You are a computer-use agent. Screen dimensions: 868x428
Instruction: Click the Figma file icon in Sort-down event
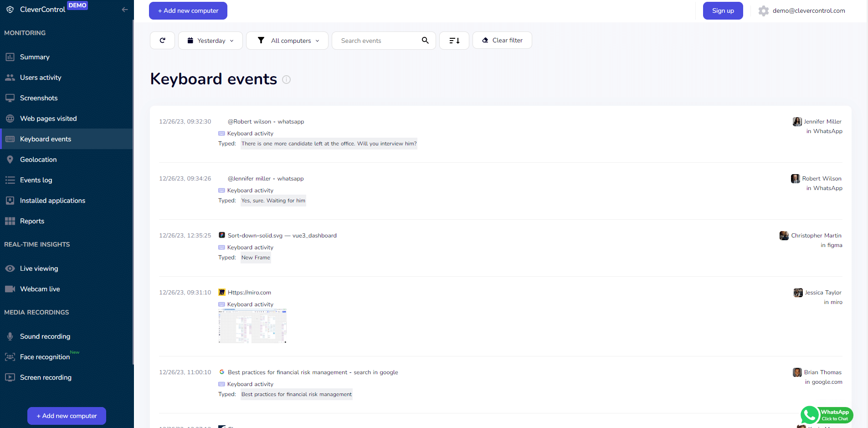[x=222, y=236]
